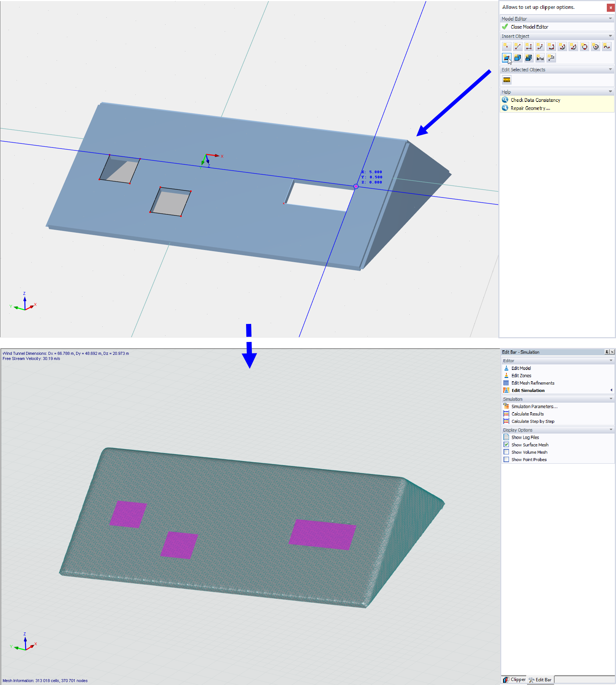
Task: Close the Edit Bar - Simulation panel
Action: 612,352
